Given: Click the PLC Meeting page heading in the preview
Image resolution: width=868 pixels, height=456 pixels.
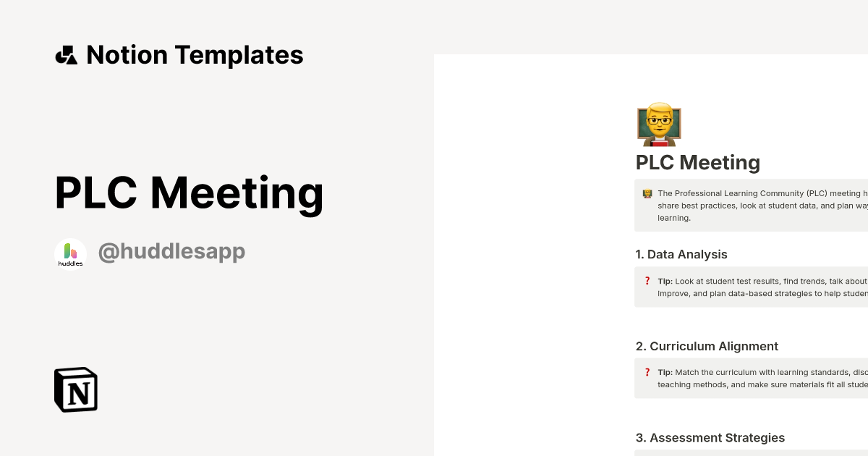Looking at the screenshot, I should (x=697, y=162).
